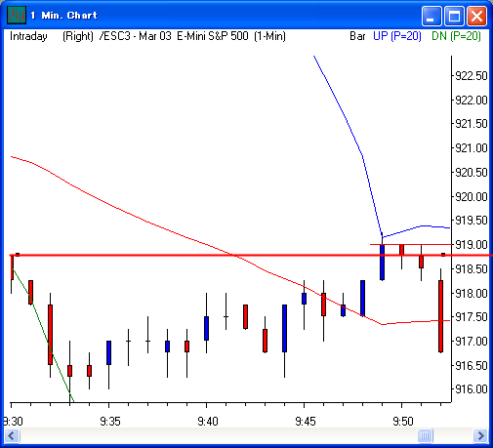Viewport: 493px width, 448px height.
Task: Click the 919.00 price axis label
Action: [472, 245]
